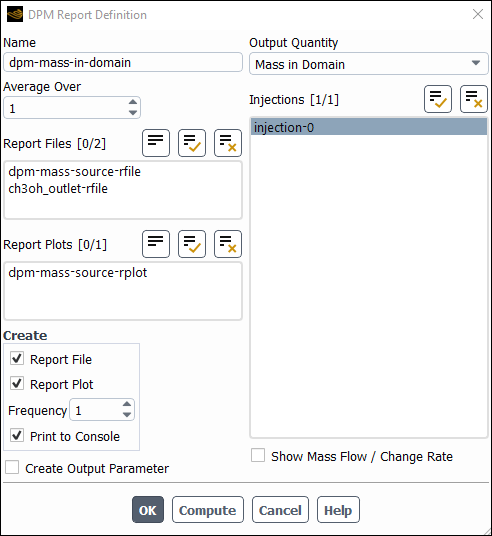This screenshot has height=536, width=492.
Task: Uncheck the Report File checkbox
Action: 17,359
